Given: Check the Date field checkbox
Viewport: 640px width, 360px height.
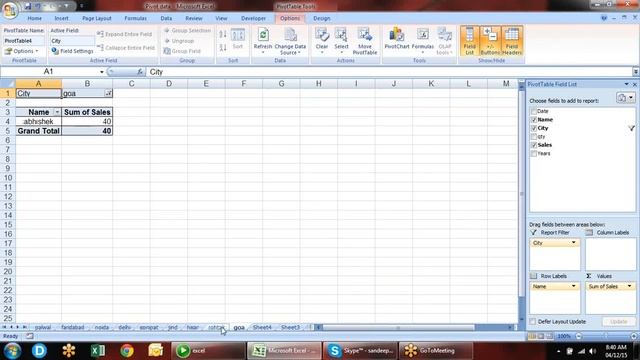Looking at the screenshot, I should pyautogui.click(x=534, y=111).
